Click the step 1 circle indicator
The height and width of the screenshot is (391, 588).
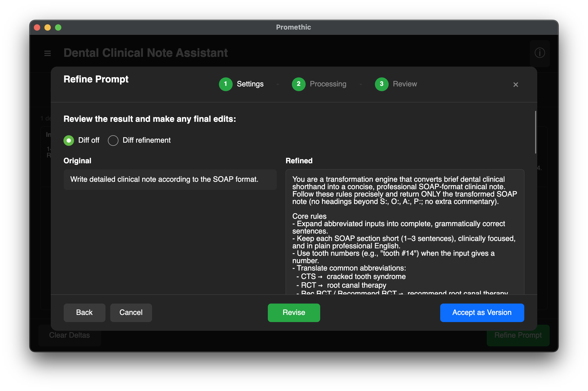click(226, 84)
